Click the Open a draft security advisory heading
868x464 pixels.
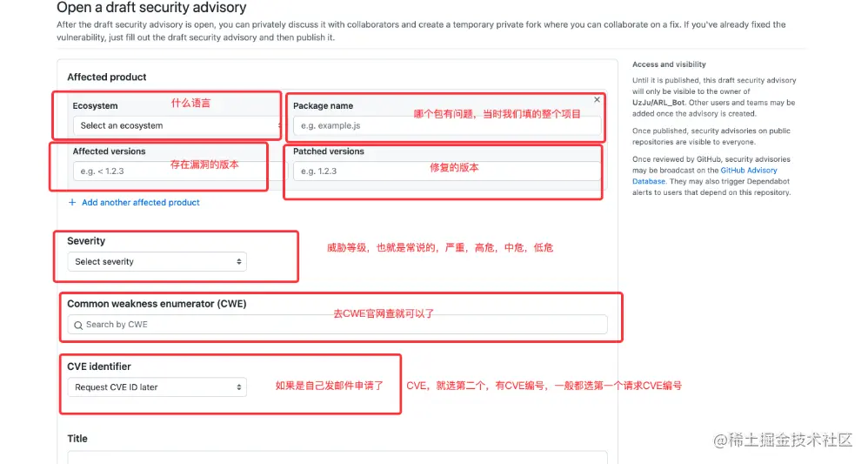151,8
